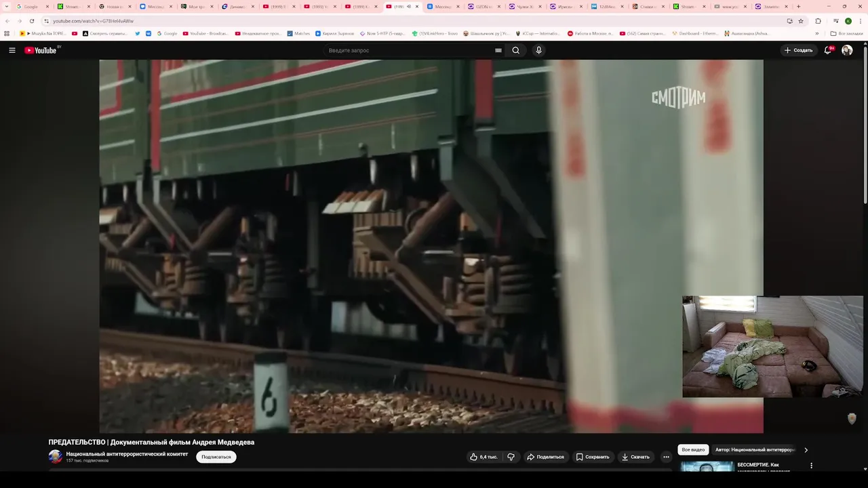868x488 pixels.
Task: Go back in browser history
Action: (7, 21)
